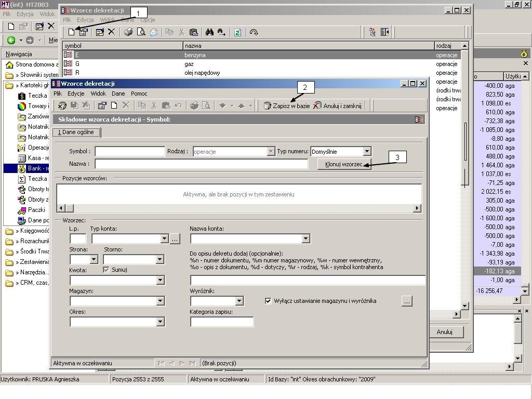532x399 pixels.
Task: Click the properties icon in list window toolbar
Action: tap(84, 32)
